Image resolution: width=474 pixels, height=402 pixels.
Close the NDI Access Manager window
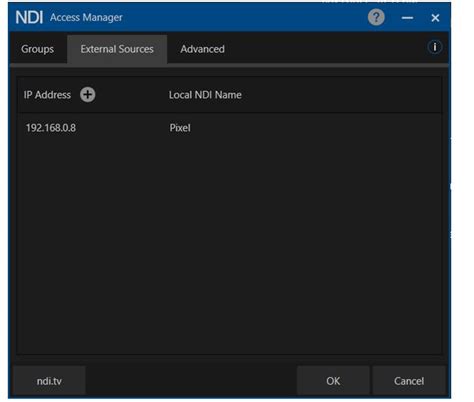tap(435, 18)
